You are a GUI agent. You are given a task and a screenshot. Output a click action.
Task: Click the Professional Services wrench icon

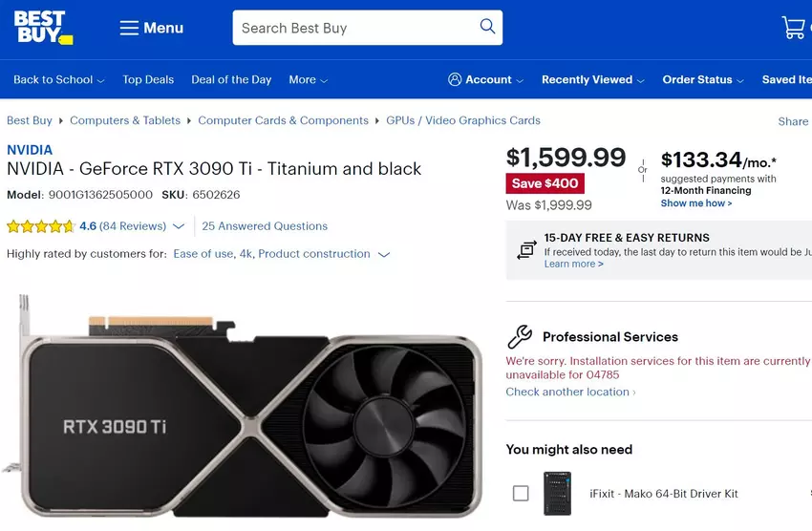520,336
